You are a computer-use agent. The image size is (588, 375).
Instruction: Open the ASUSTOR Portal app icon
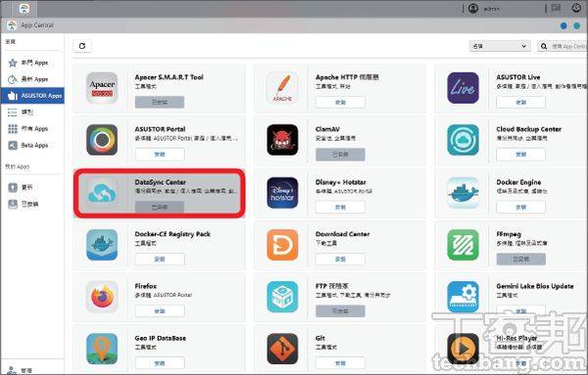coord(102,140)
